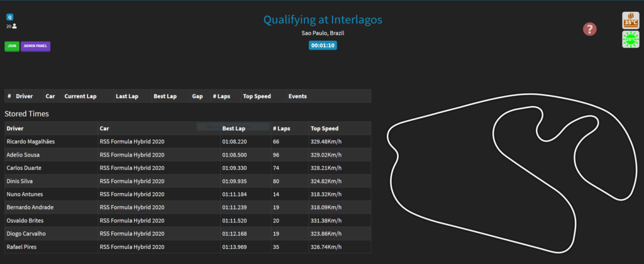Sort stored times by Top Speed header
Viewport: 644px width, 264px height.
(325, 128)
